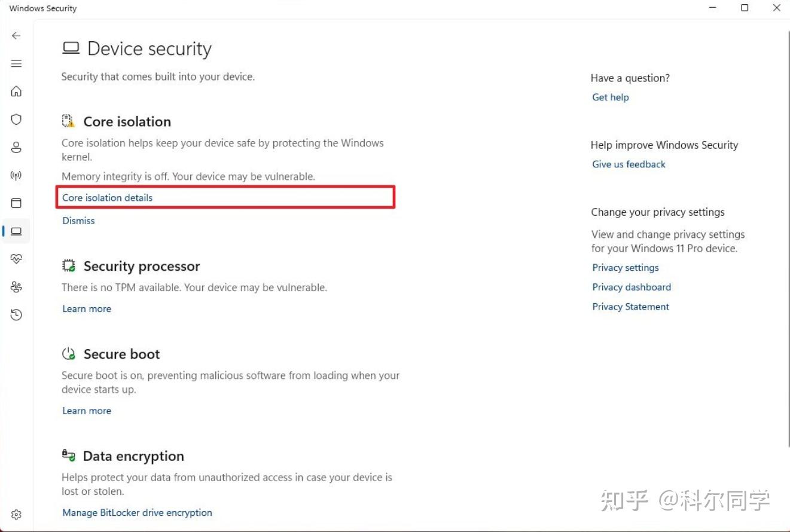The image size is (790, 532).
Task: Open Device performance & health
Action: pos(16,258)
